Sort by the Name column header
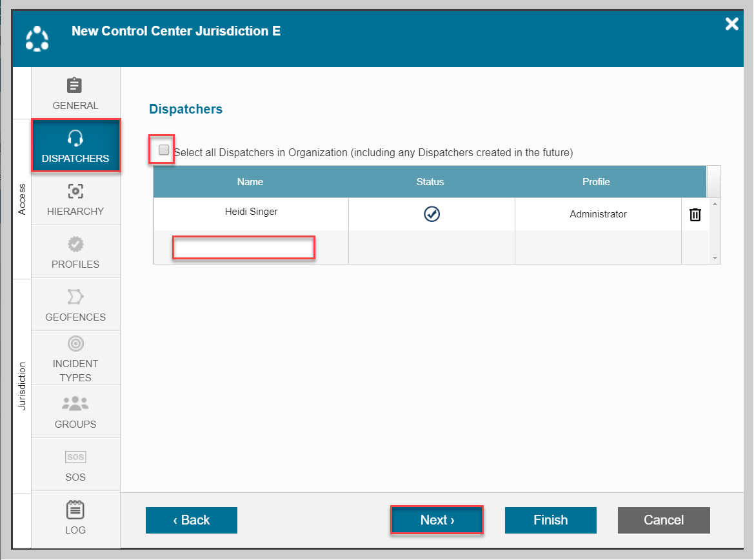The width and height of the screenshot is (754, 560). [x=250, y=182]
